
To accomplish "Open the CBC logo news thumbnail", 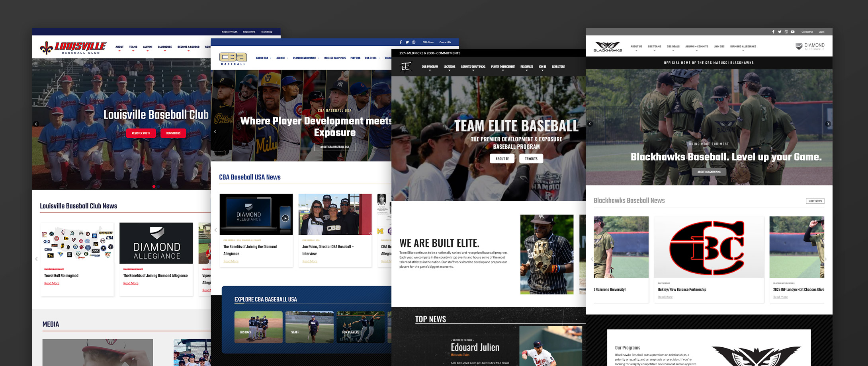I will [708, 247].
